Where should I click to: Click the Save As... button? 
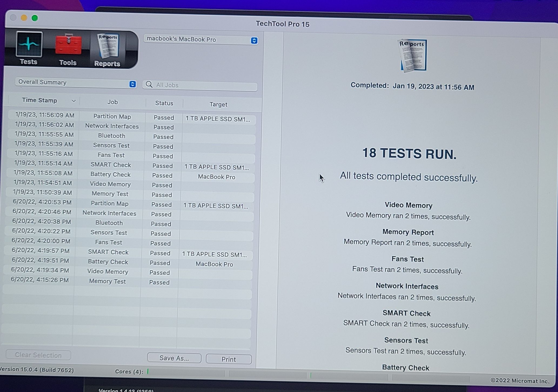tap(174, 358)
